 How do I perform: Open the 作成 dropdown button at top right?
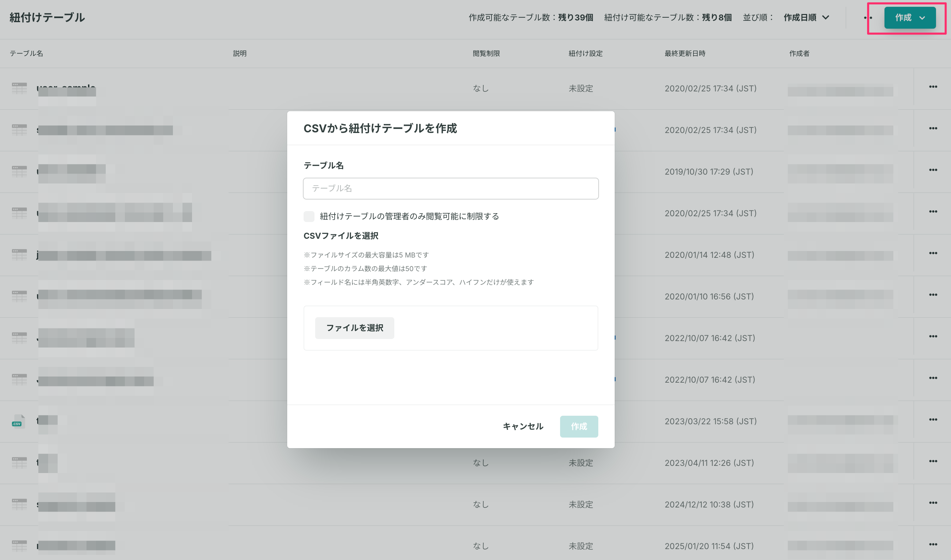point(910,17)
